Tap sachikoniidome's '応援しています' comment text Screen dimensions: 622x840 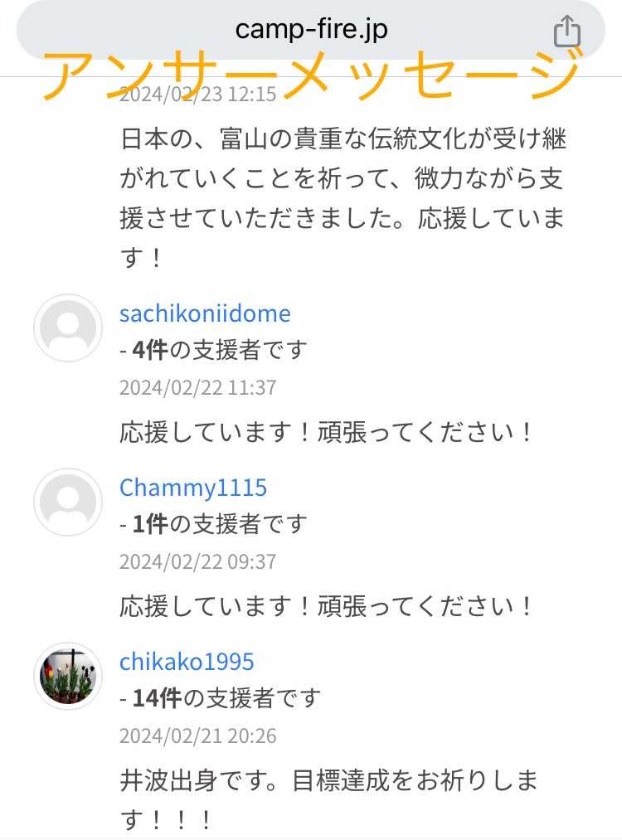(x=327, y=432)
